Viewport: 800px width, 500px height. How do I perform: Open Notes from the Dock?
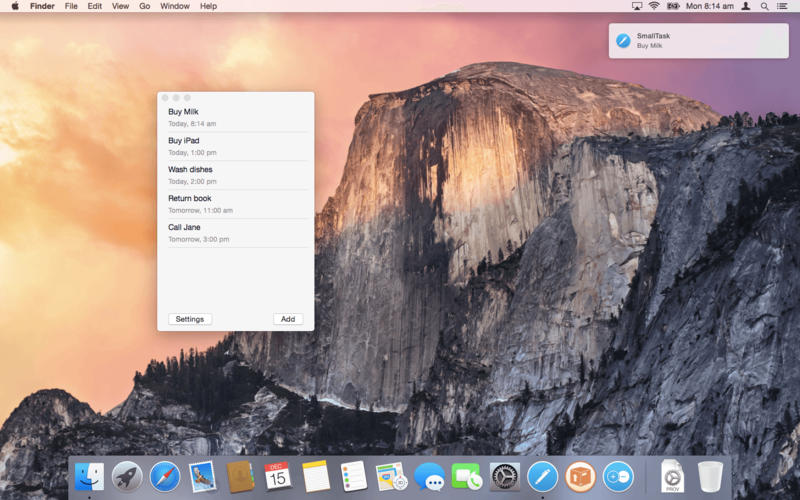316,476
